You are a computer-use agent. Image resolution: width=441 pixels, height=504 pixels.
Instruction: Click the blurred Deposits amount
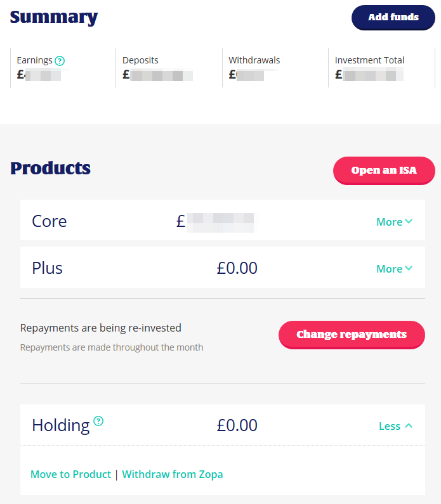pos(157,75)
